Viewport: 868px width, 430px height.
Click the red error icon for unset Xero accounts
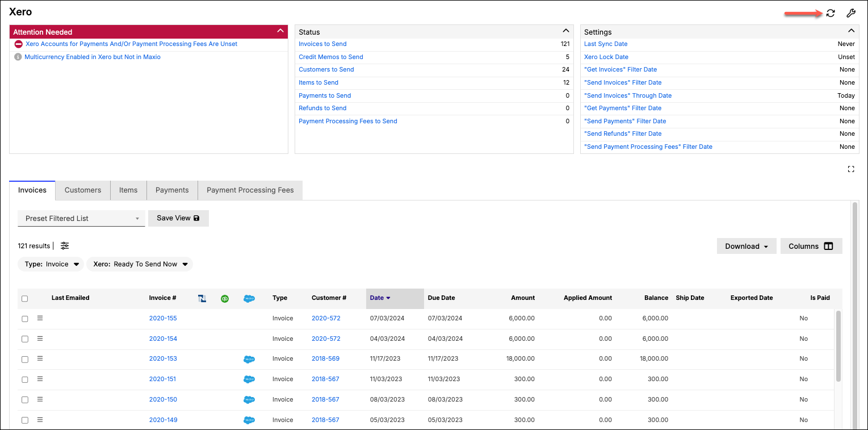[18, 44]
